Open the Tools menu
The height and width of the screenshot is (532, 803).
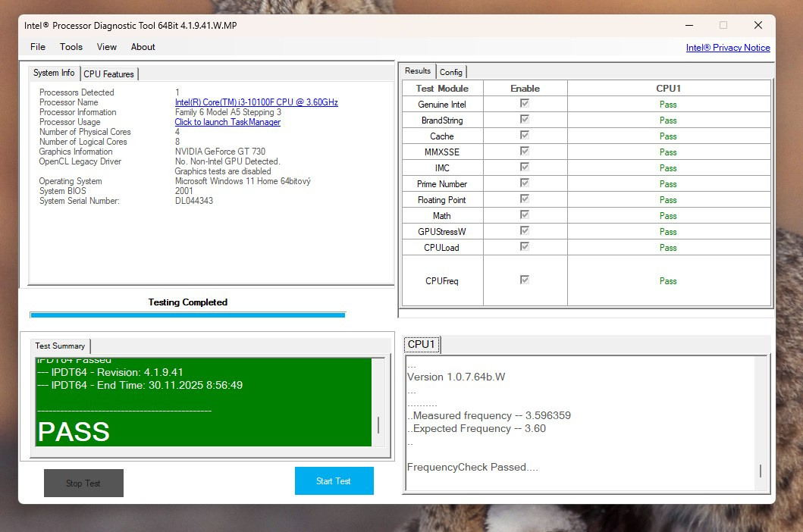point(71,47)
